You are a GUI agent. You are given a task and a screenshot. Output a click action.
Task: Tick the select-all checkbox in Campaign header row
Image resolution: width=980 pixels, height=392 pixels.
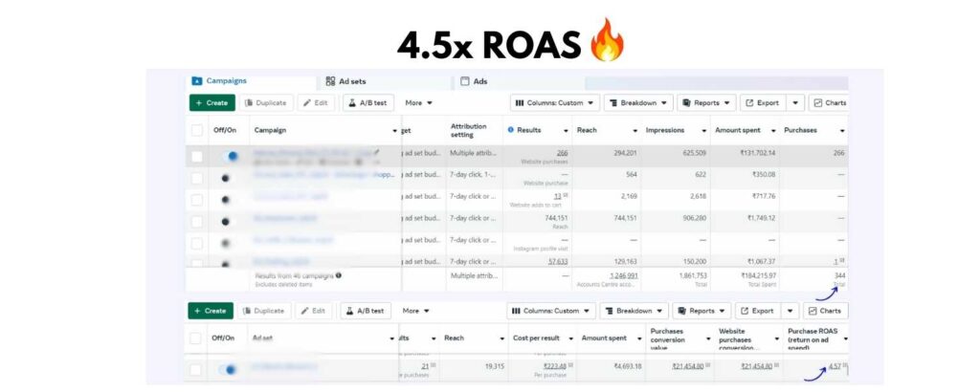point(197,130)
